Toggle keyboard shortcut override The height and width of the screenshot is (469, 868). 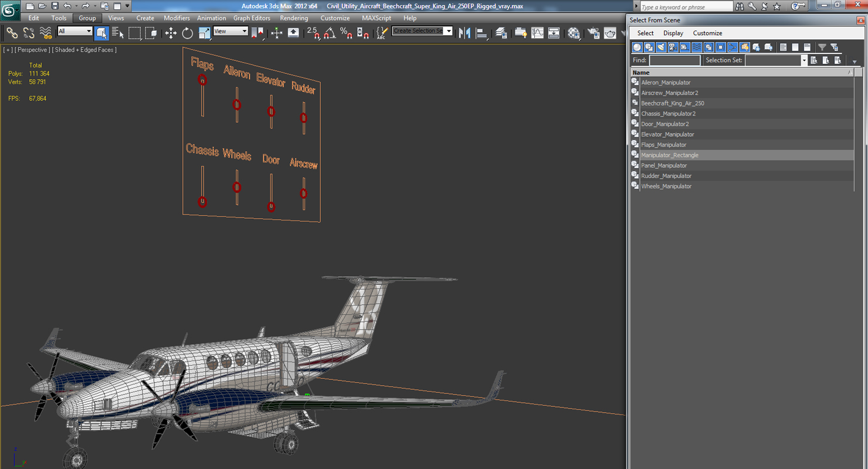click(x=293, y=33)
